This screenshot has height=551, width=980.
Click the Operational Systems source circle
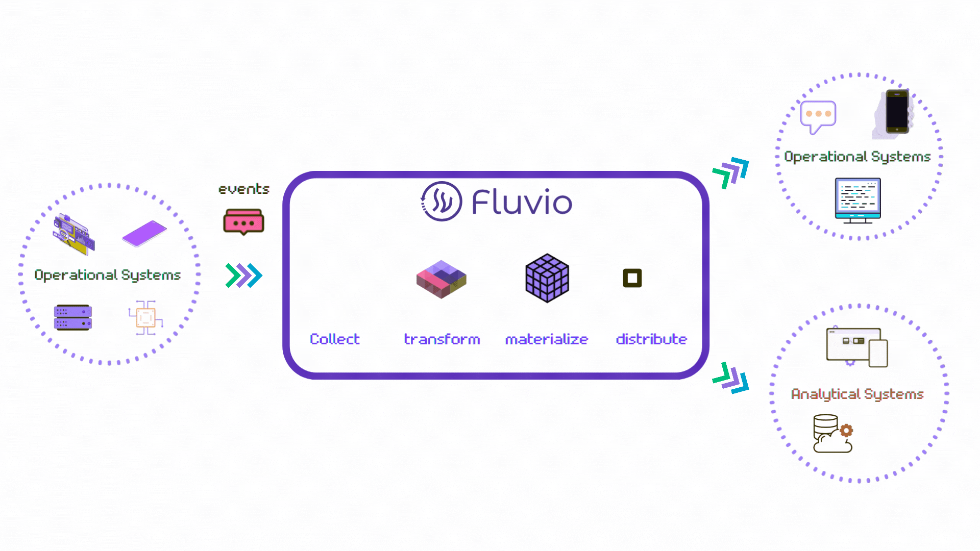point(108,274)
